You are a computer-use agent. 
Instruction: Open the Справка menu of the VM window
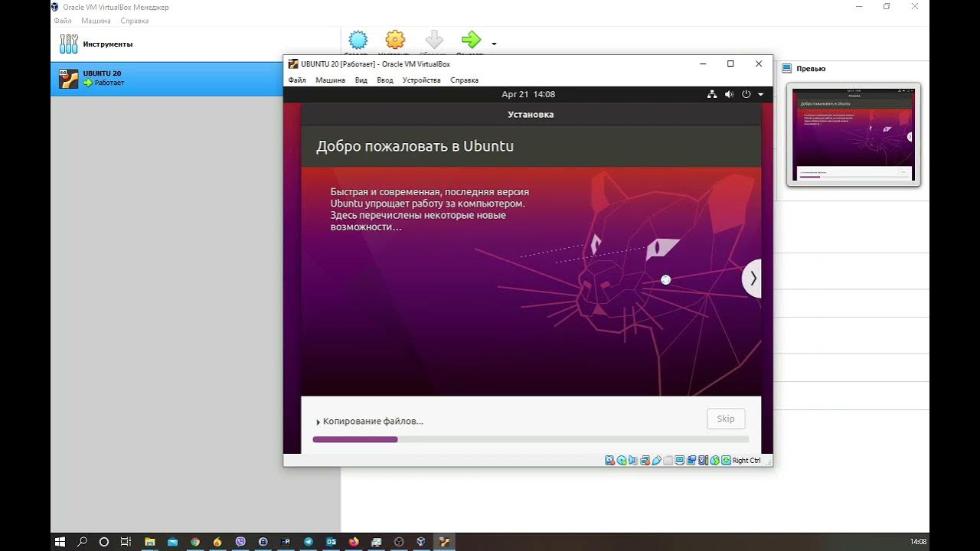point(464,80)
